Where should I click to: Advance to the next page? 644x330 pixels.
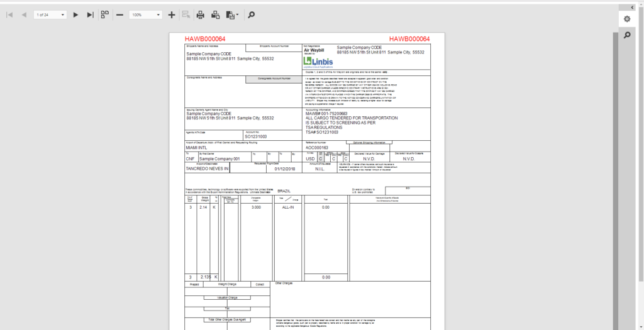[x=75, y=14]
